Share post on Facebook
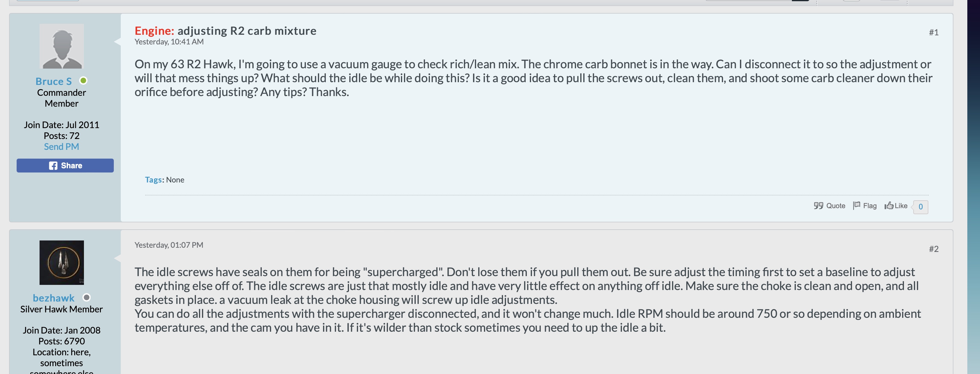Screen dimensions: 980x374 [65, 166]
